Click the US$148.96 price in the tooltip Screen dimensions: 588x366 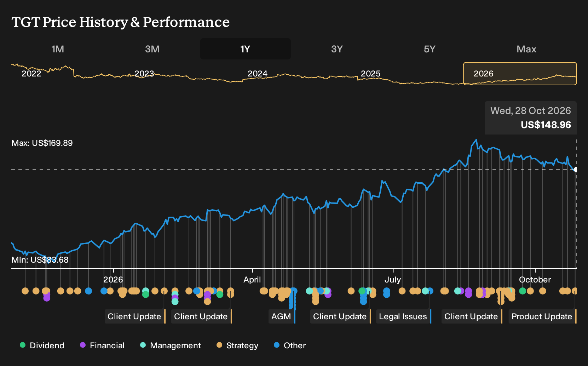546,125
